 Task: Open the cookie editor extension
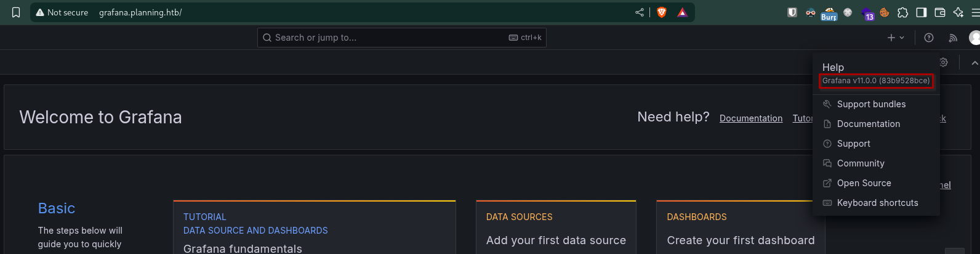coord(885,12)
